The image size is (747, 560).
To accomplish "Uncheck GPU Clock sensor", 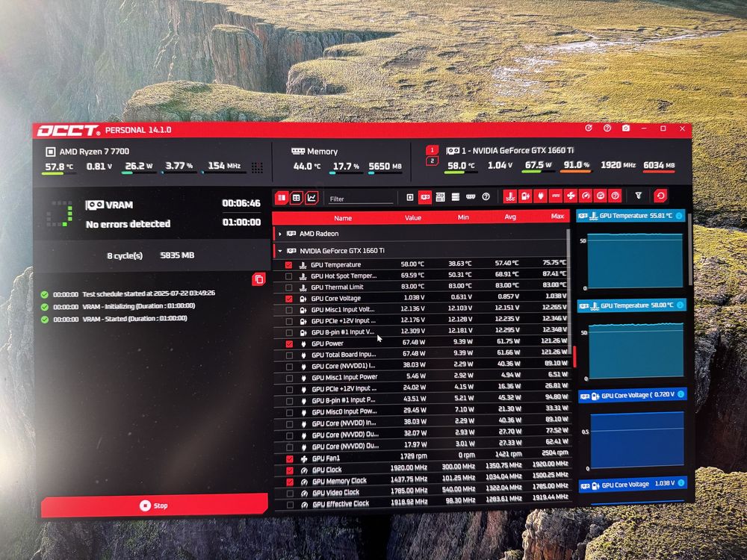I will (x=290, y=470).
